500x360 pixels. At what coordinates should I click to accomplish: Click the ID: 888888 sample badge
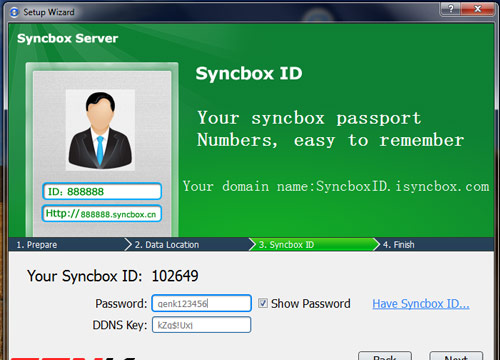click(x=102, y=191)
